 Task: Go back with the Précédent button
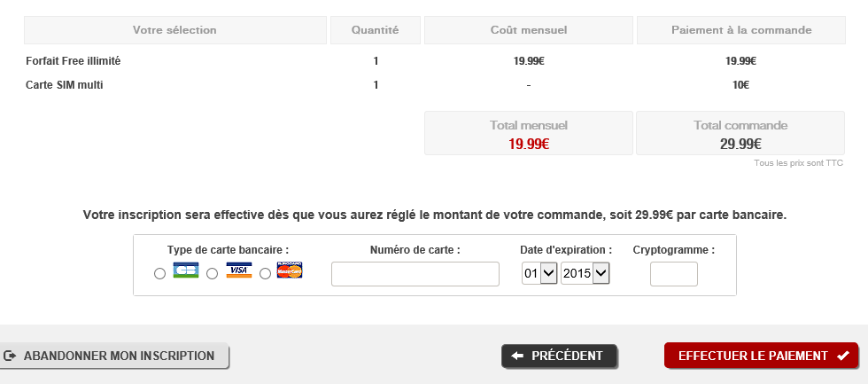point(560,356)
